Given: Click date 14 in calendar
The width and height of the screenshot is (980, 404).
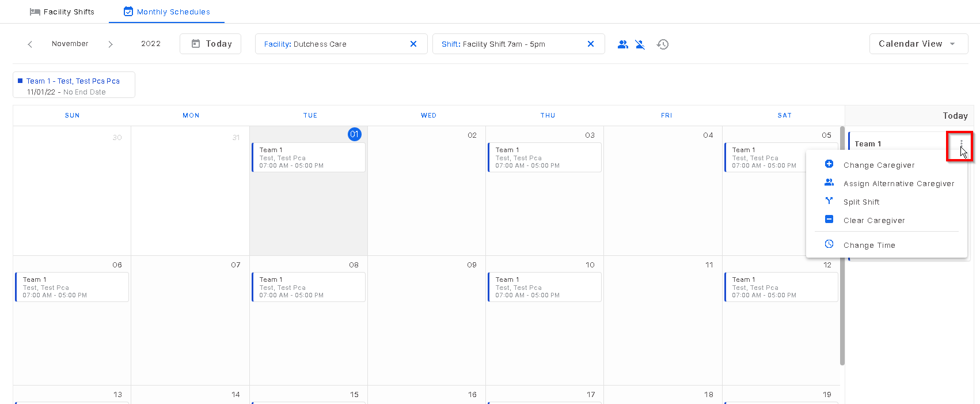Looking at the screenshot, I should pos(235,394).
